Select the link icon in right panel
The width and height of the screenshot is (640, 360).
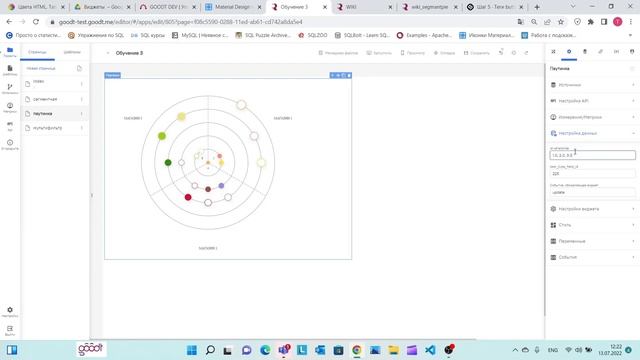(600, 52)
